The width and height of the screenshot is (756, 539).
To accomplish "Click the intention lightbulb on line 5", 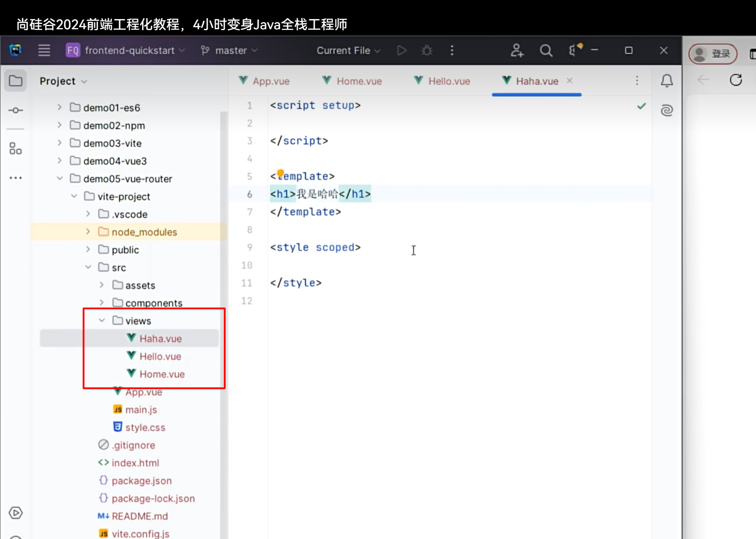I will coord(281,173).
